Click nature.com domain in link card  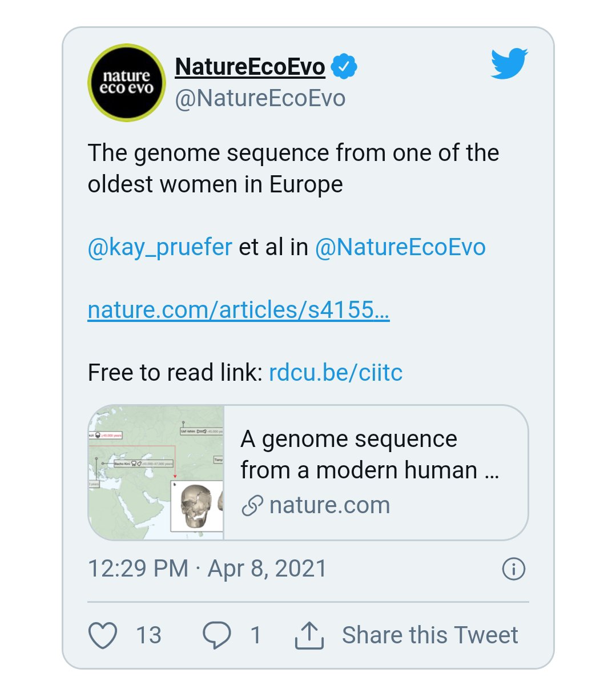coord(329,506)
